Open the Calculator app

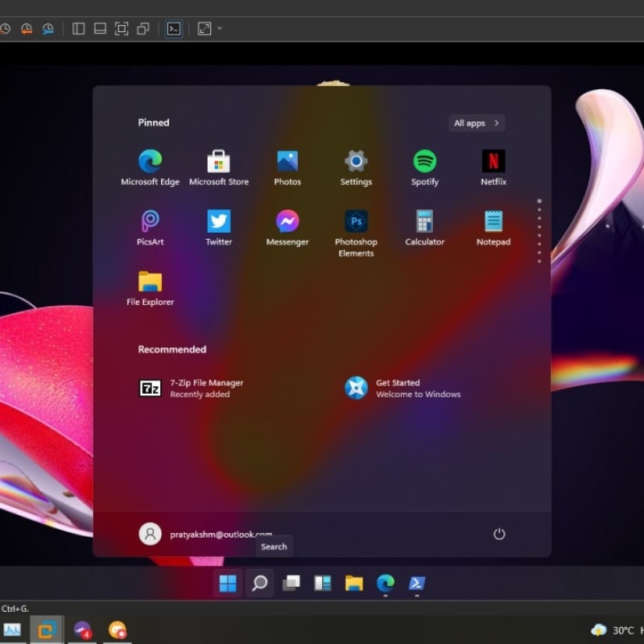coord(425,228)
